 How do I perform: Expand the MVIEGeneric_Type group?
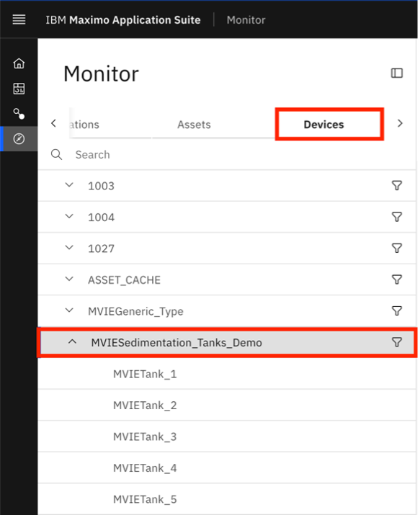pyautogui.click(x=69, y=310)
